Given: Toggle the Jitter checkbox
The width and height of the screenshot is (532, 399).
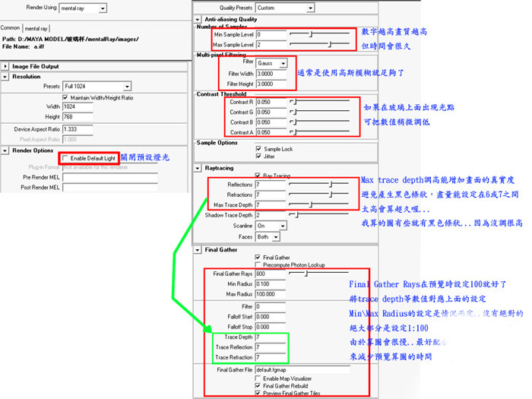Looking at the screenshot, I should pos(258,157).
